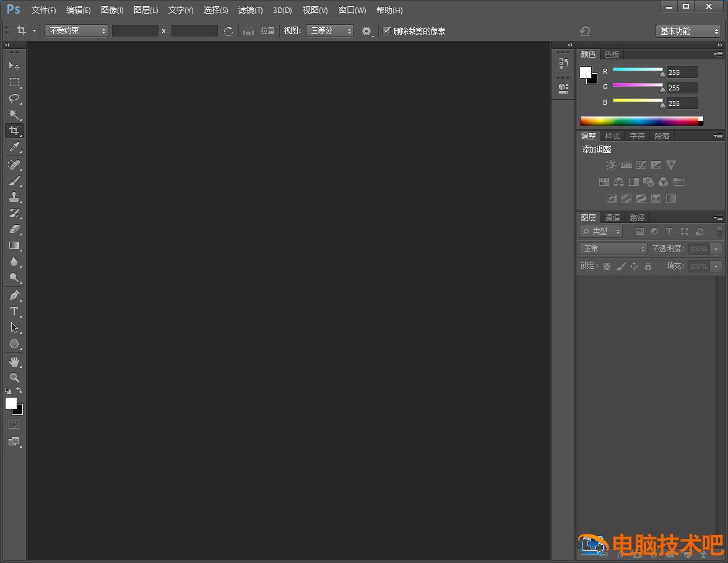Select the Pen tool
This screenshot has width=728, height=563.
point(14,295)
